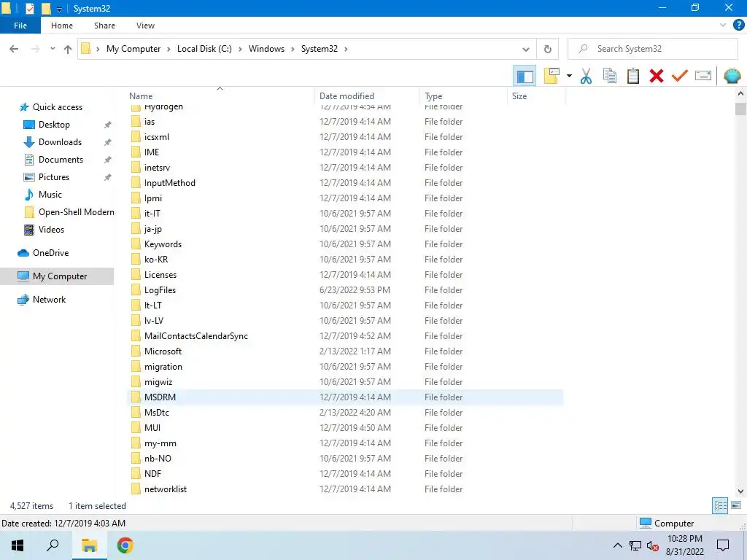Open Pictures in the navigation pane
Viewport: 747px width, 560px height.
tap(54, 177)
